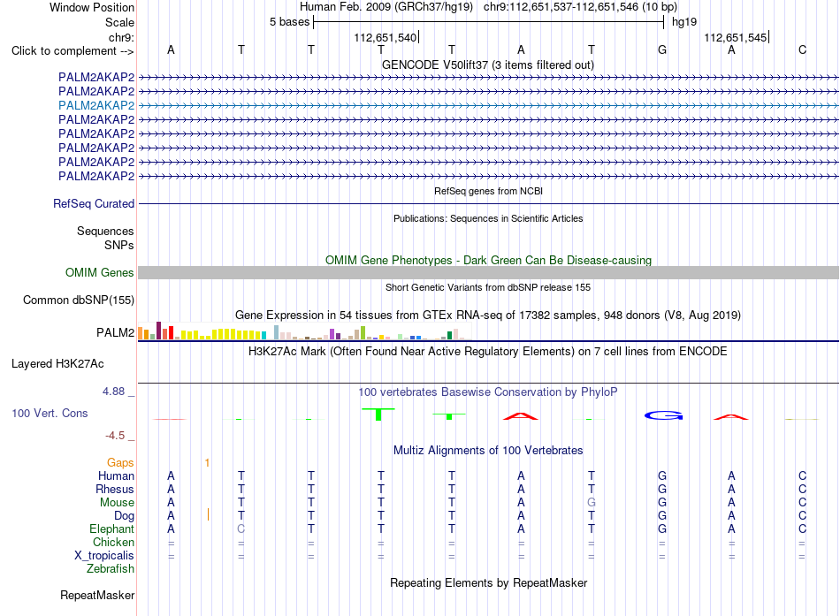The image size is (840, 616).
Task: Click the -4.5 PhyloP lower limit
Action: point(115,436)
